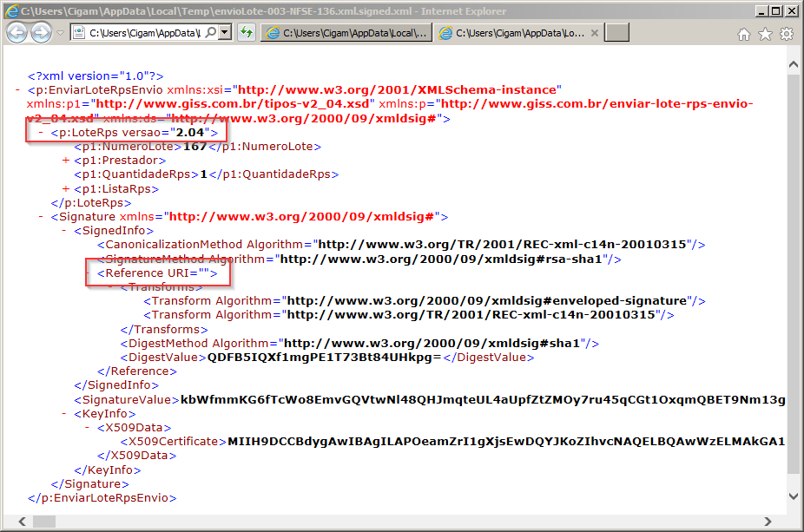Click the horizontal scrollbar right arrow

pos(768,522)
